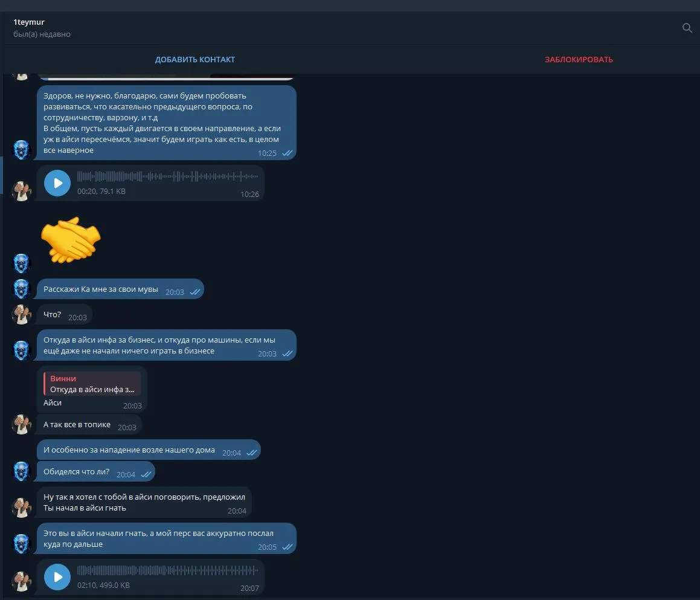This screenshot has width=700, height=600.
Task: Click skull avatar next to 'Обиделся что ли?'
Action: click(x=21, y=471)
